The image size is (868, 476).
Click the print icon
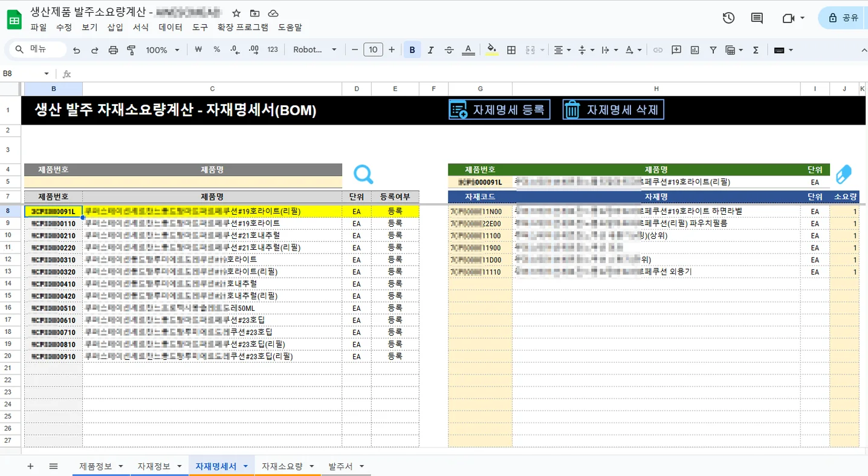[x=113, y=50]
